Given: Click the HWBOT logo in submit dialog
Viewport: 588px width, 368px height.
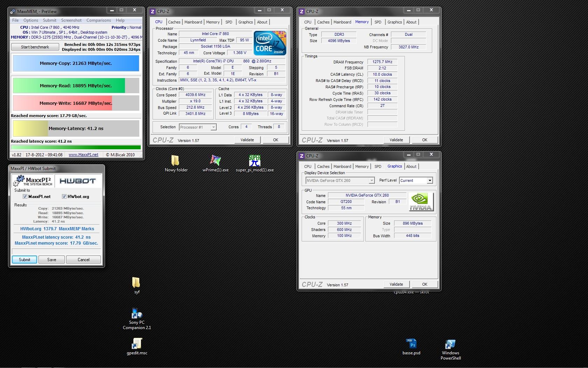Looking at the screenshot, I should point(78,181).
